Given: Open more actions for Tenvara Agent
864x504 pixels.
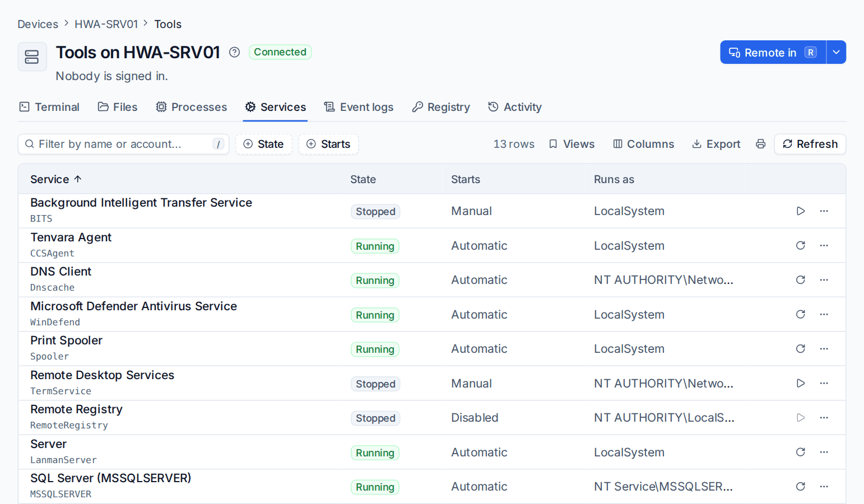Looking at the screenshot, I should (x=824, y=245).
